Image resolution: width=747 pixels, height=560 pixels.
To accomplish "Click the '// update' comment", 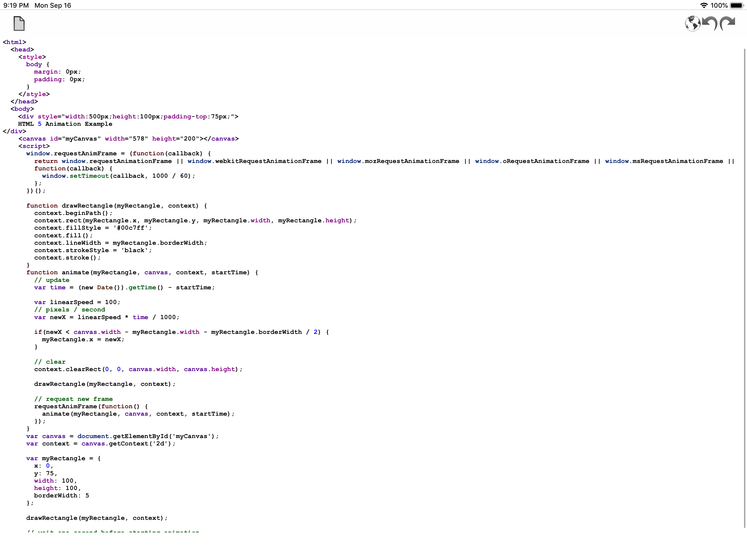I will click(x=52, y=280).
